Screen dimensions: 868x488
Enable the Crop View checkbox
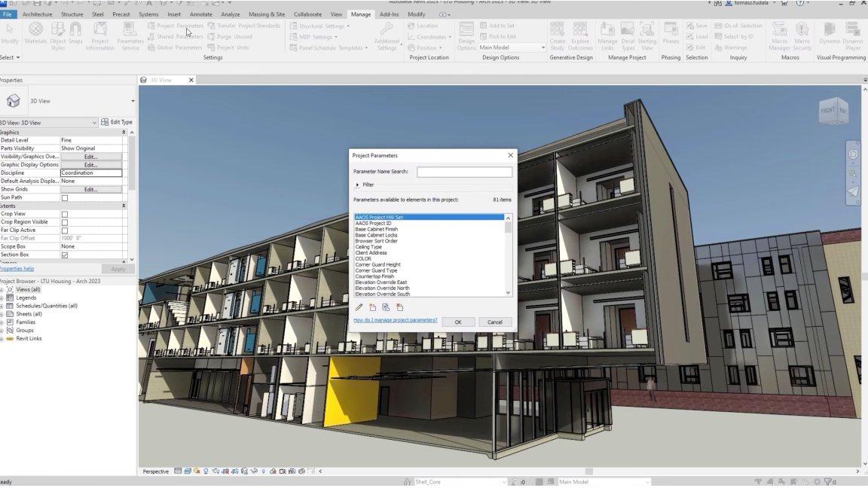(66, 213)
